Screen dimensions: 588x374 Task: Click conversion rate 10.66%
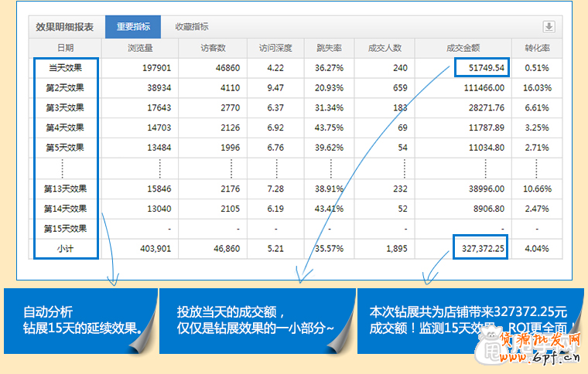click(x=538, y=189)
